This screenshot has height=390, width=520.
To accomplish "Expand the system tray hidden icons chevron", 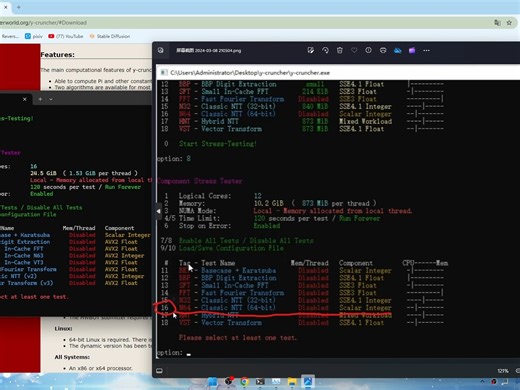I will click(482, 381).
